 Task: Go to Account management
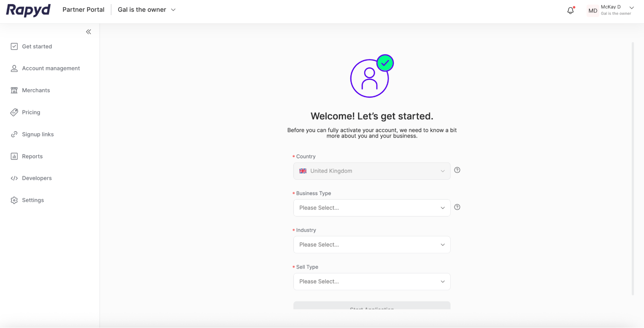point(51,68)
